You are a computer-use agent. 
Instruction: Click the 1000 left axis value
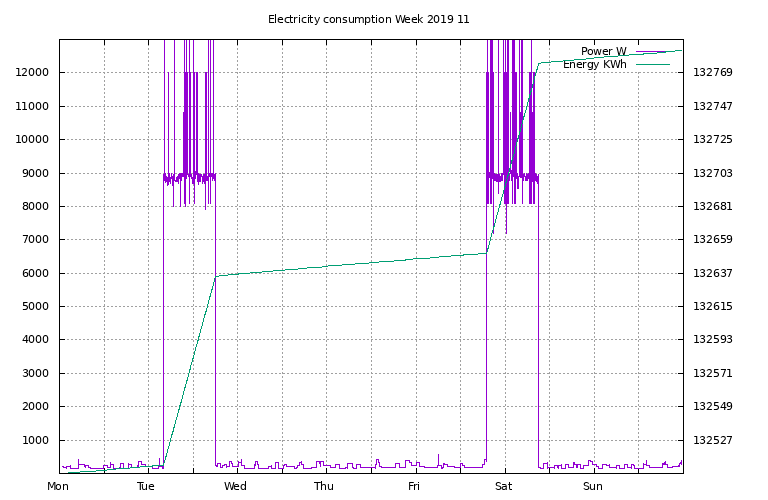point(36,440)
